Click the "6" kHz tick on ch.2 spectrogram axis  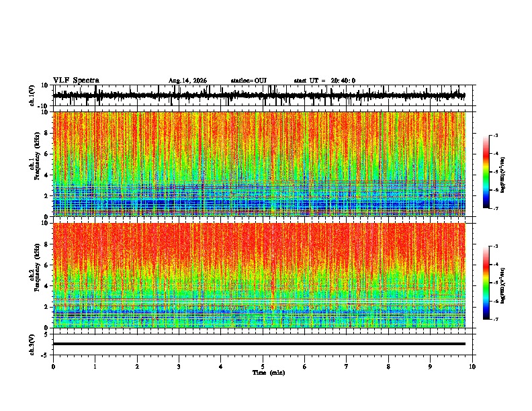[x=46, y=265]
